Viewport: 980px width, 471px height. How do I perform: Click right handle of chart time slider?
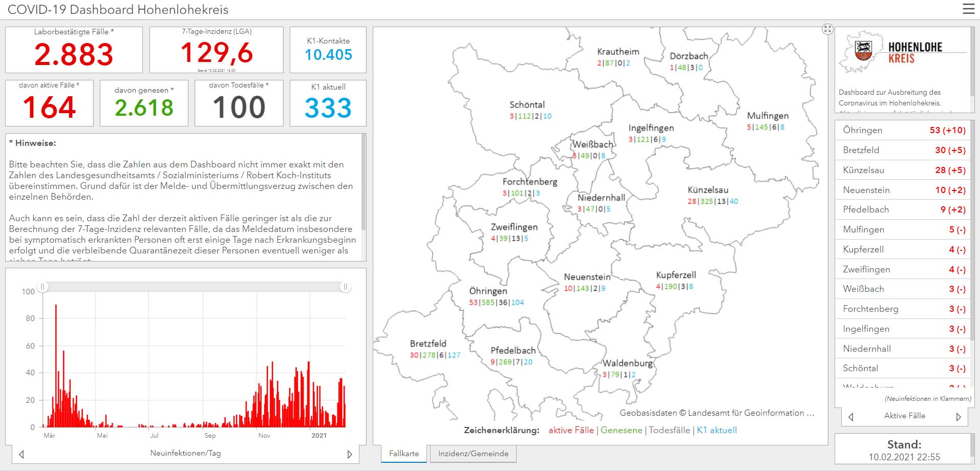tap(345, 287)
